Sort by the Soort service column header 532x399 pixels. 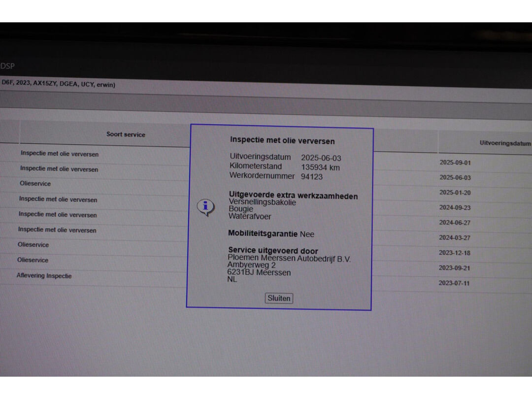pyautogui.click(x=126, y=134)
